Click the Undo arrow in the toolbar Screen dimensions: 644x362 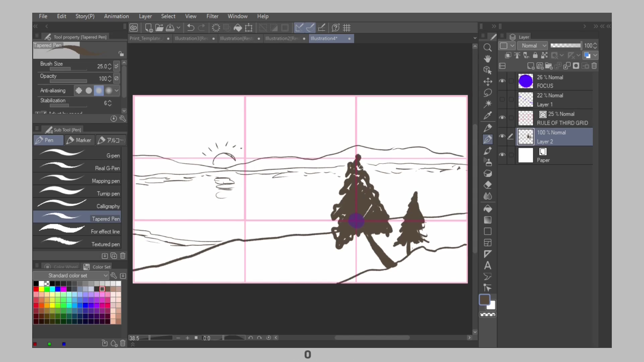191,27
